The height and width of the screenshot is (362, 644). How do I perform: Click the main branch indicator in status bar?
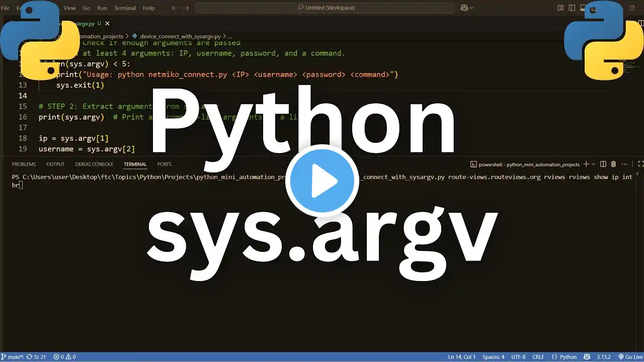[12, 357]
